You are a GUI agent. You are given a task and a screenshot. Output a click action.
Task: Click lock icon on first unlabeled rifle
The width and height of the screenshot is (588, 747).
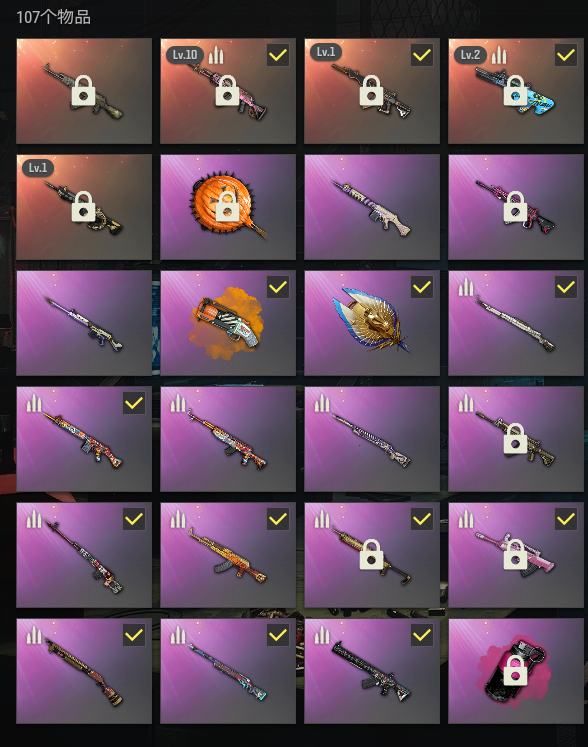point(83,90)
